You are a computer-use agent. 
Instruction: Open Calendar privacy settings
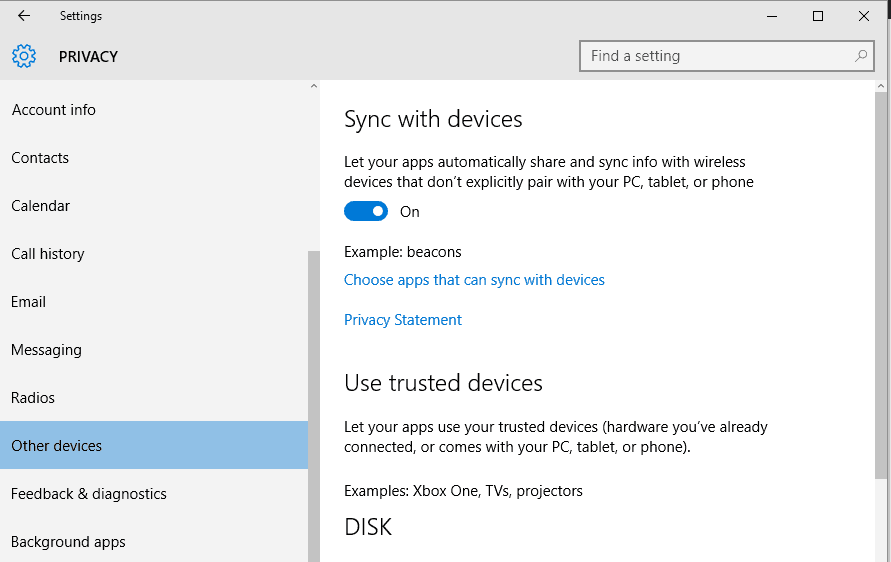click(x=41, y=206)
